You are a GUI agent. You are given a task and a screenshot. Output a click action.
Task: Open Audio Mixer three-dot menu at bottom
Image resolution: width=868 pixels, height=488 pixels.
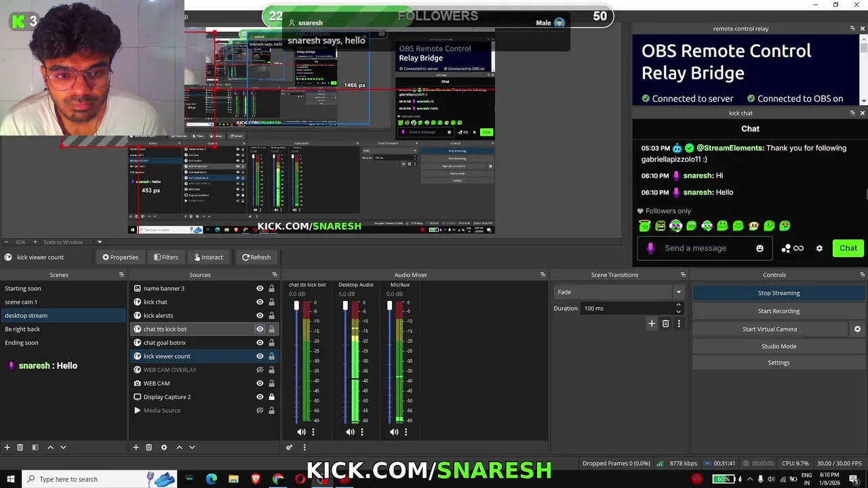pyautogui.click(x=304, y=447)
